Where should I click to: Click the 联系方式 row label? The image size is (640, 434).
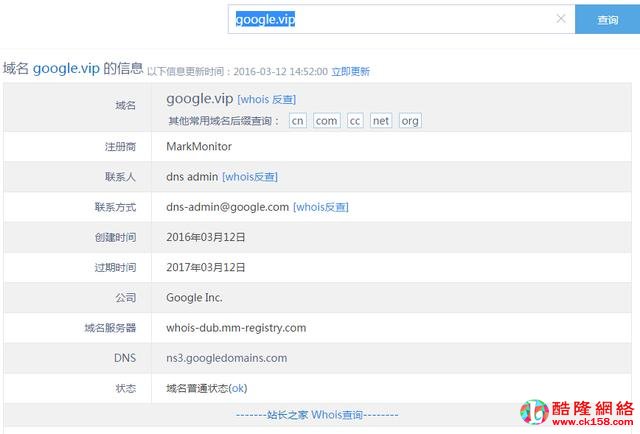[116, 207]
